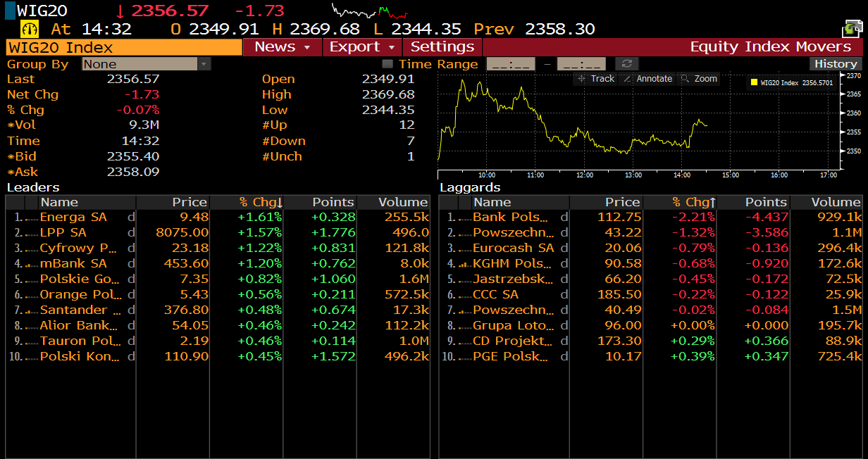Select mBank SA name in Leaders
The width and height of the screenshot is (868, 459).
[x=73, y=264]
